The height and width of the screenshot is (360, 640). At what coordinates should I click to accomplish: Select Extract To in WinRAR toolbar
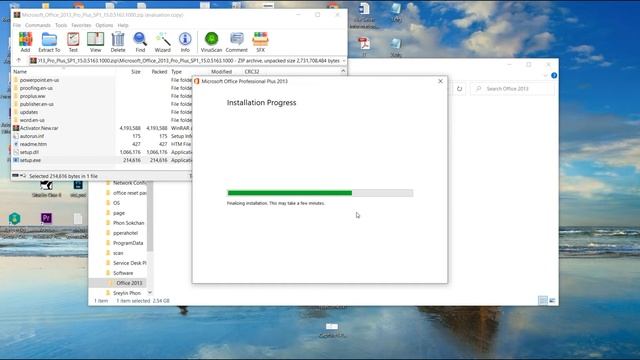(49, 42)
